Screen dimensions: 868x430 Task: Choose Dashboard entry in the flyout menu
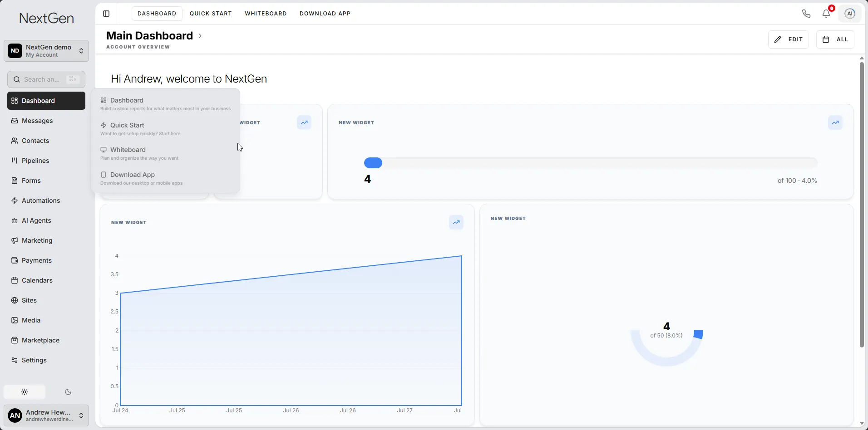click(166, 104)
